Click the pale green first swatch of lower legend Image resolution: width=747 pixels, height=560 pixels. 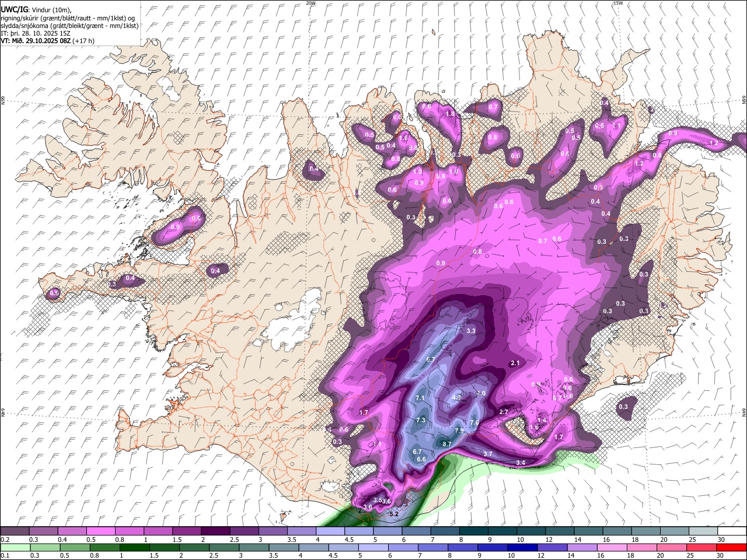(x=15, y=547)
